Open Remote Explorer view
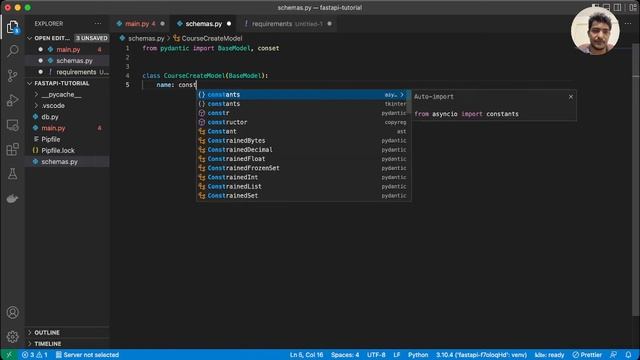This screenshot has width=640, height=360. 12,125
